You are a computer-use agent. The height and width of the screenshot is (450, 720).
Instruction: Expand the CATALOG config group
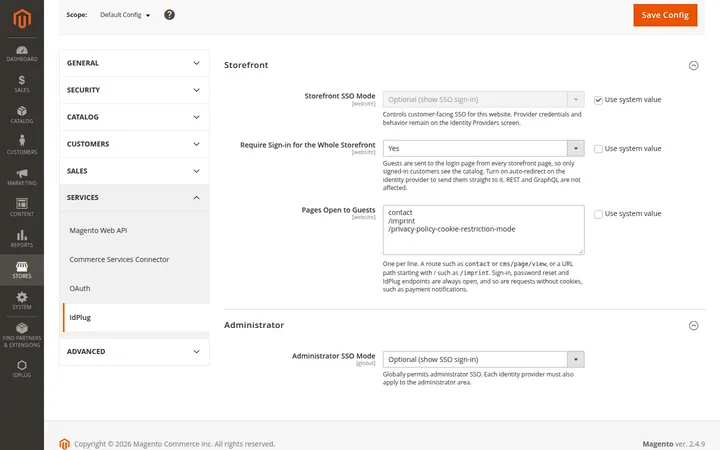point(134,117)
